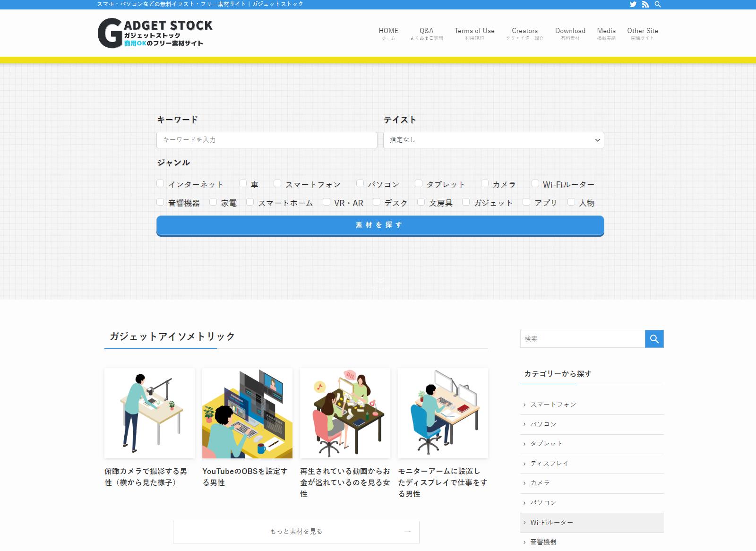This screenshot has height=551, width=756.
Task: Open the monitor arm display article link
Action: pos(442,482)
